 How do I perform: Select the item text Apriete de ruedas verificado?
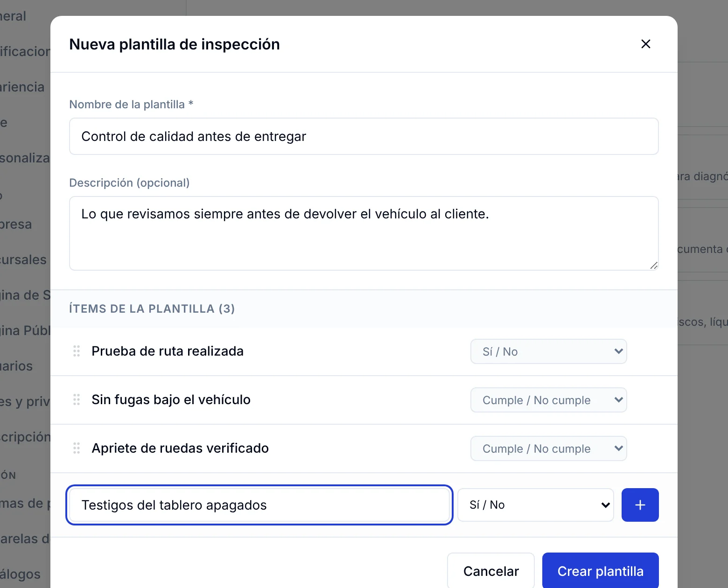click(x=180, y=448)
